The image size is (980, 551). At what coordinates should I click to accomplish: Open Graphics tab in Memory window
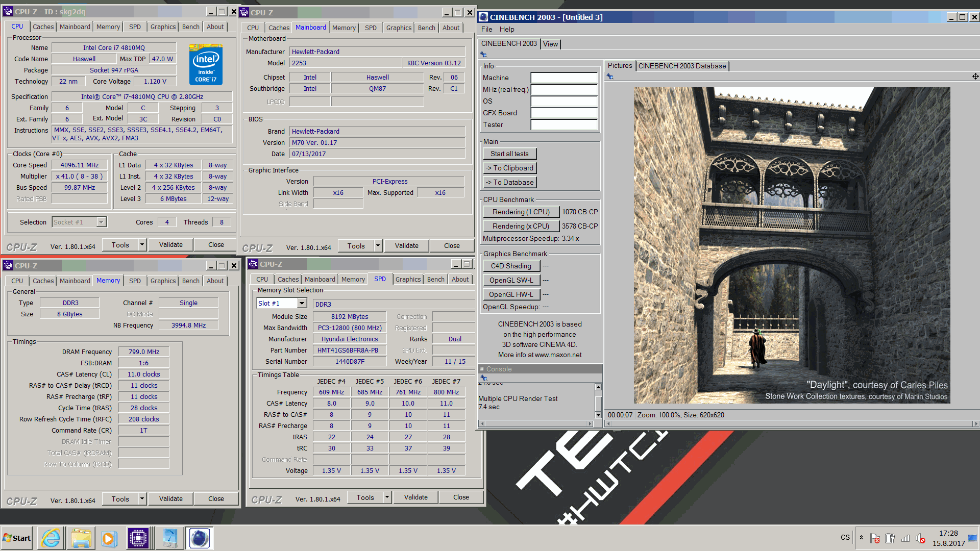[x=163, y=281]
